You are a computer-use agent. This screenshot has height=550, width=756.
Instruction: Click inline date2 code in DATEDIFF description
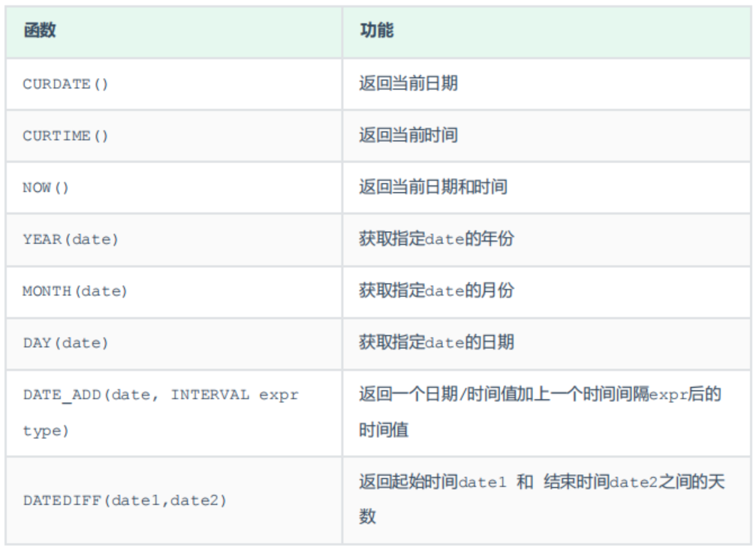[x=633, y=483]
